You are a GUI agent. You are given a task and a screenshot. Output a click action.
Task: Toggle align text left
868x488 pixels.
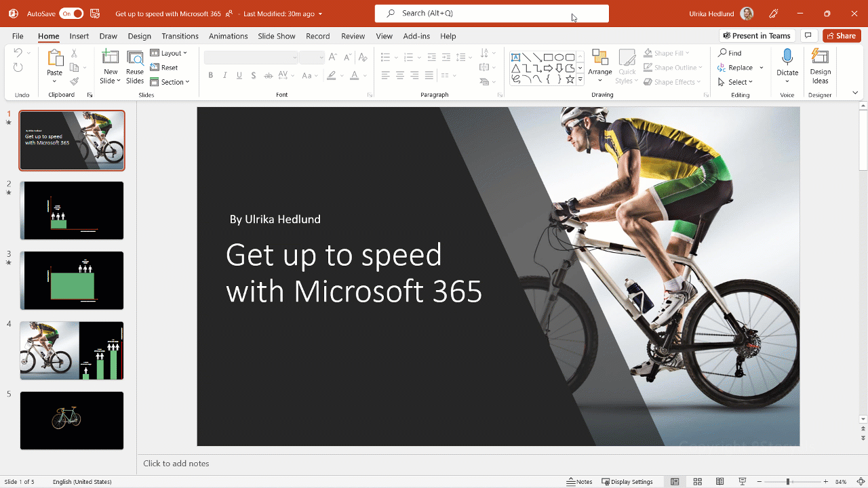coord(385,76)
